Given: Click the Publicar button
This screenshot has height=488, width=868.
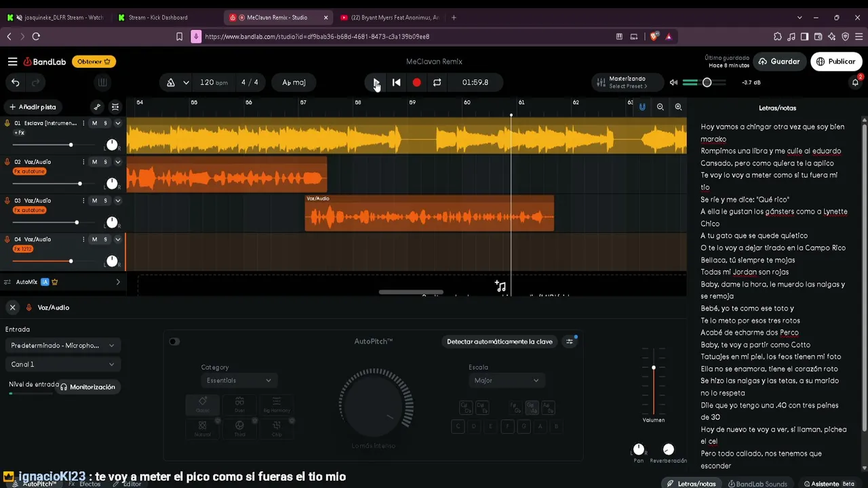Looking at the screenshot, I should point(835,62).
